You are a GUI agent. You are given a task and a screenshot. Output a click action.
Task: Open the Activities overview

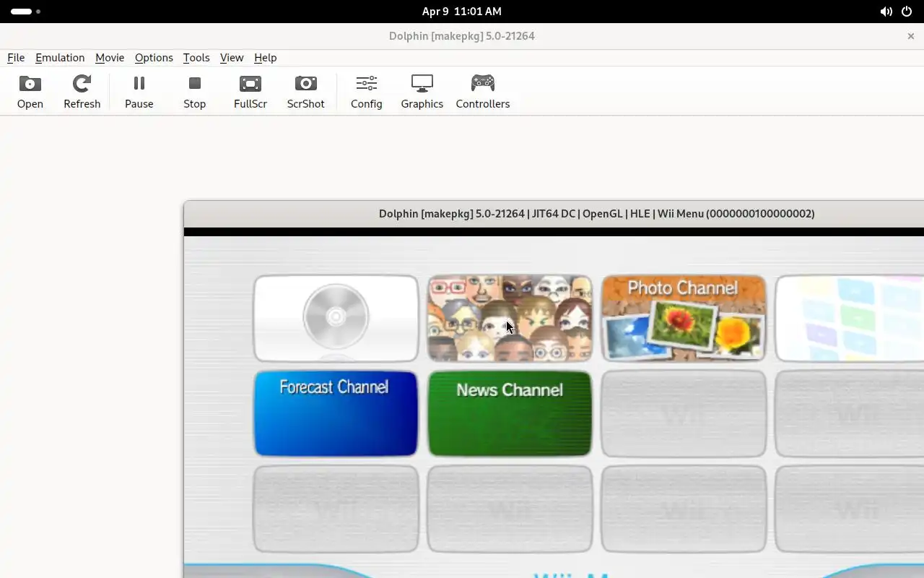click(25, 12)
